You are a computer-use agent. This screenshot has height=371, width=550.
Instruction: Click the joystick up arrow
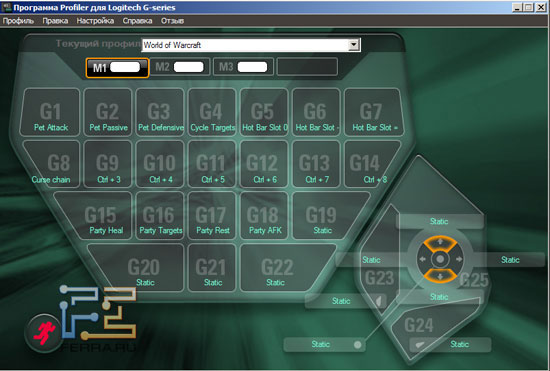(x=440, y=242)
